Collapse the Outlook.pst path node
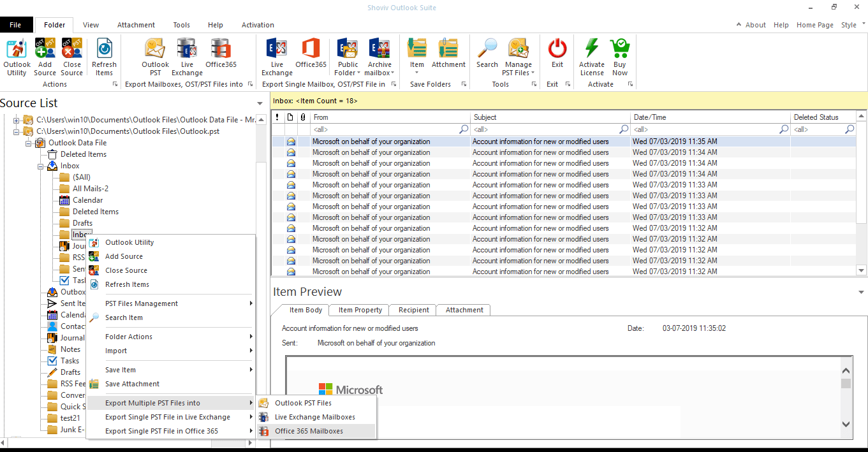This screenshot has height=452, width=868. point(17,131)
